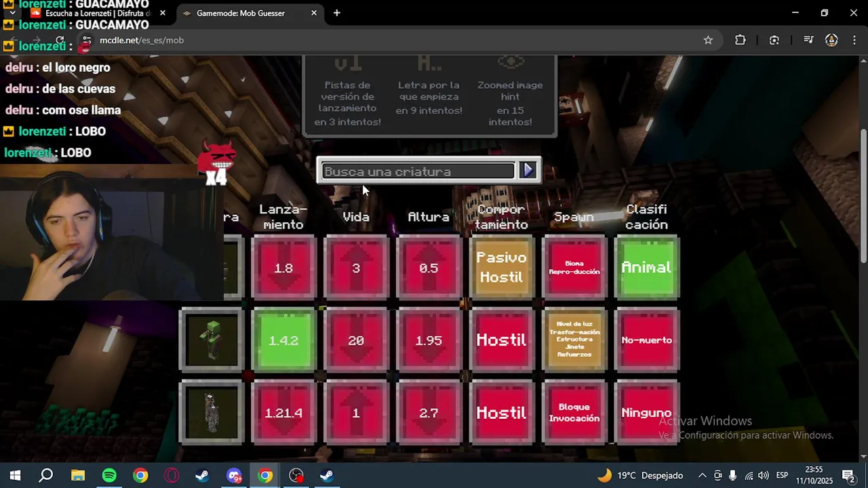Close the 'Escucha a Lorenzeti' tab
Screen dimensions: 868x488
click(163, 13)
